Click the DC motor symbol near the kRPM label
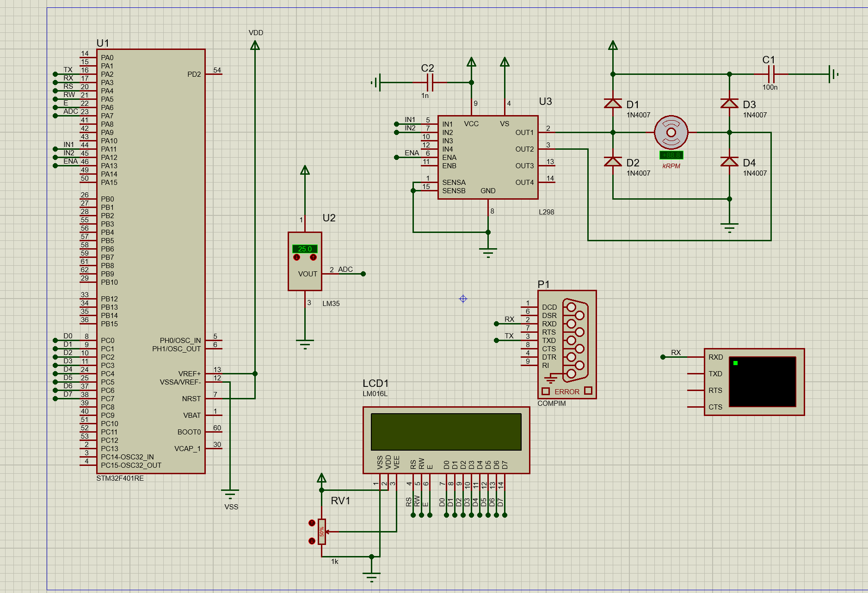The width and height of the screenshot is (868, 593). point(671,133)
